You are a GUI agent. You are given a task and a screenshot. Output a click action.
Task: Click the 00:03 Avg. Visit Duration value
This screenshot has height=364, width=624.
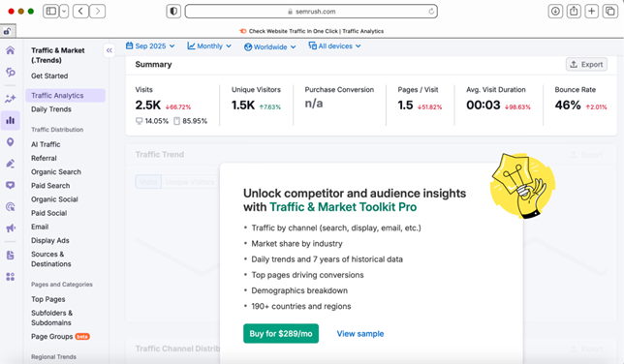click(484, 105)
